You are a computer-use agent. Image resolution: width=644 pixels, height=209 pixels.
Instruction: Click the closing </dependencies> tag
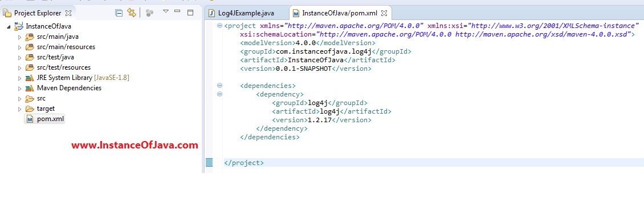click(x=270, y=137)
